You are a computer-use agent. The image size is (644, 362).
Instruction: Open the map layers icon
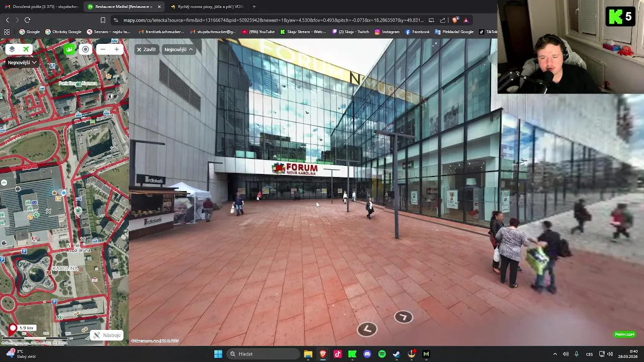point(12,49)
